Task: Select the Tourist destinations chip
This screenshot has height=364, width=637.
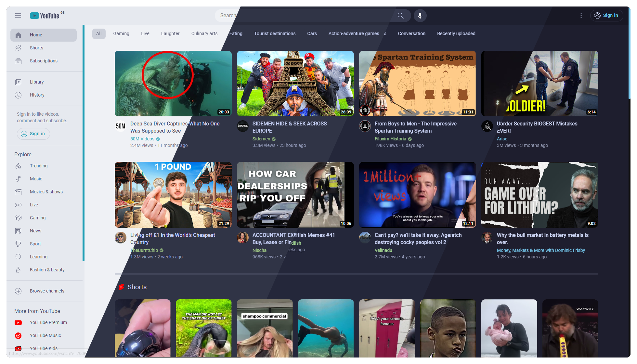Action: [x=275, y=33]
